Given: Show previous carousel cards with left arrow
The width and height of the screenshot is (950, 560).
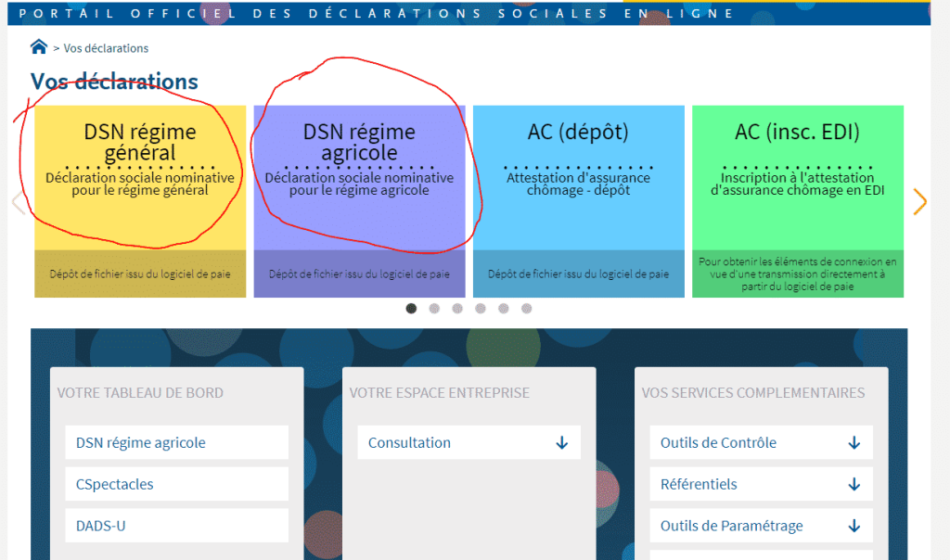Looking at the screenshot, I should pyautogui.click(x=18, y=203).
